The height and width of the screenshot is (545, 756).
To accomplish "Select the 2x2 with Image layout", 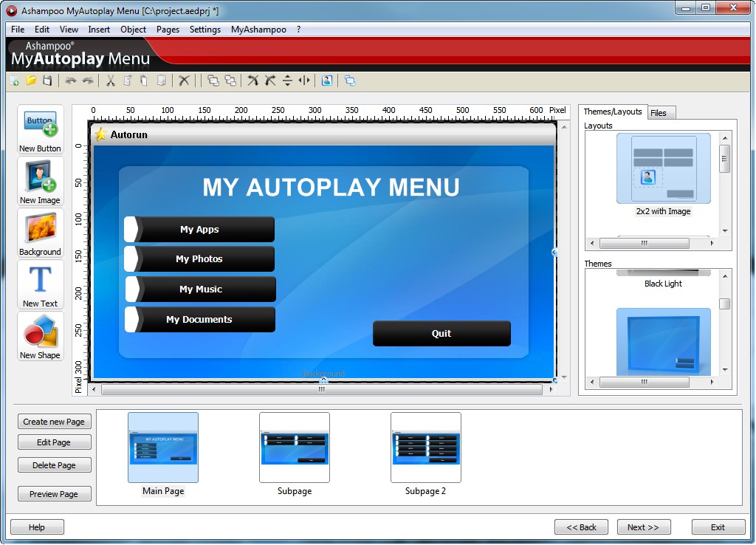I will [663, 169].
